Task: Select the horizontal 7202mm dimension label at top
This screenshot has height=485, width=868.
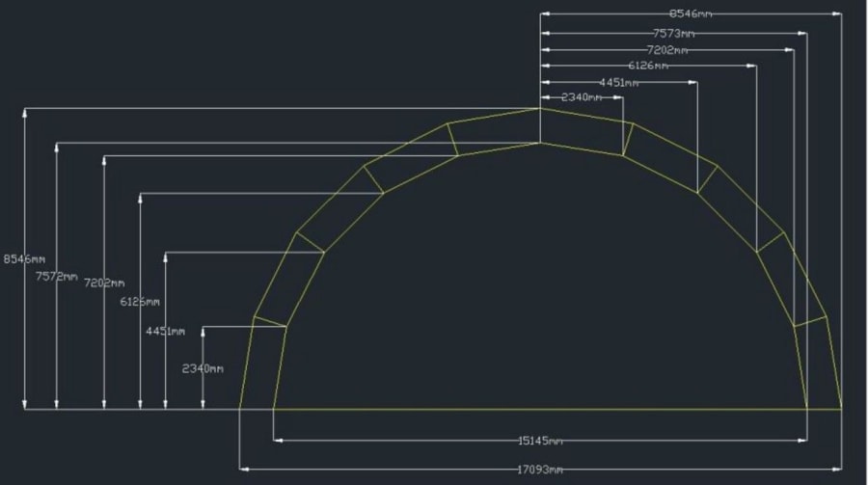Action: [x=667, y=49]
